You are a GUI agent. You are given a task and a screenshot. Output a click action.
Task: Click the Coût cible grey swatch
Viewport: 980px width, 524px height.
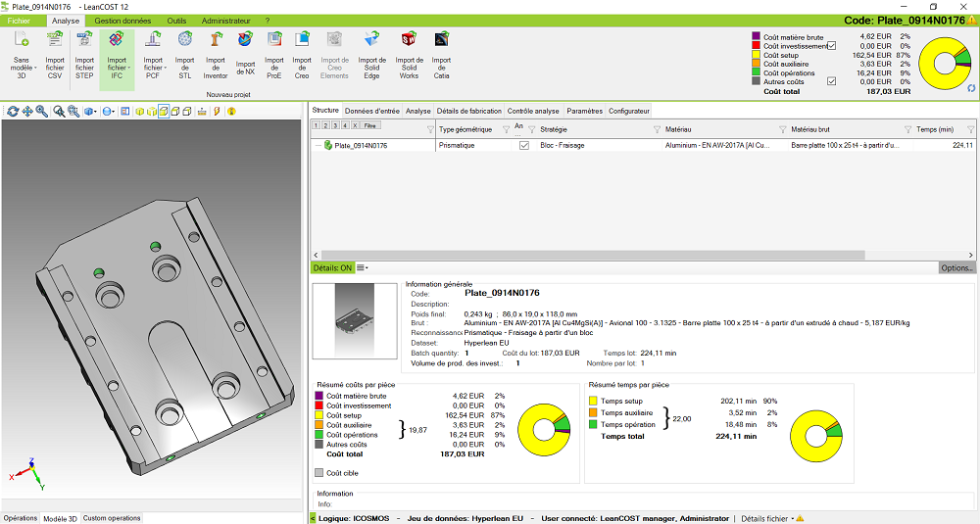pyautogui.click(x=319, y=473)
